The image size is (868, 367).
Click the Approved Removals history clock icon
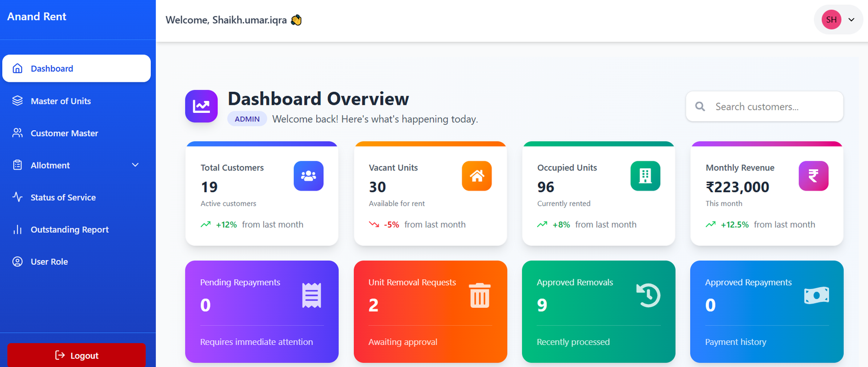tap(648, 296)
